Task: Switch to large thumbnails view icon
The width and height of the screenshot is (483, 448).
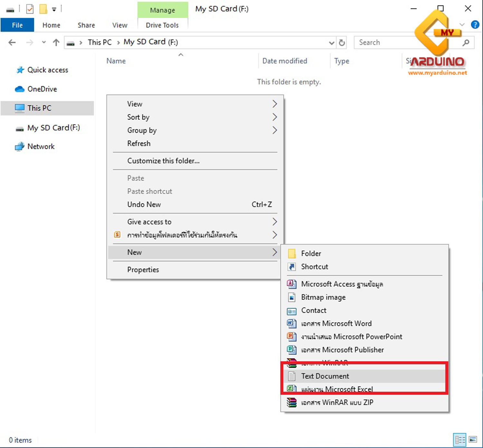Action: pyautogui.click(x=473, y=439)
